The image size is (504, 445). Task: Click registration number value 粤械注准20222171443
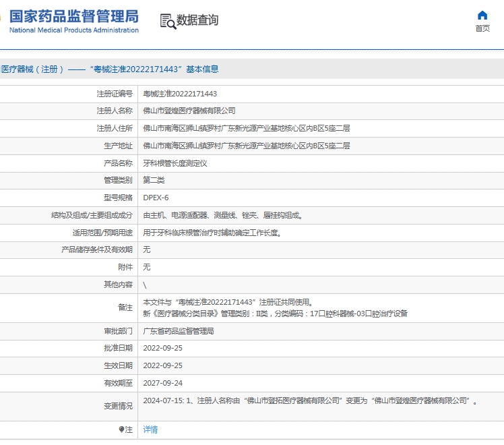[x=180, y=94]
